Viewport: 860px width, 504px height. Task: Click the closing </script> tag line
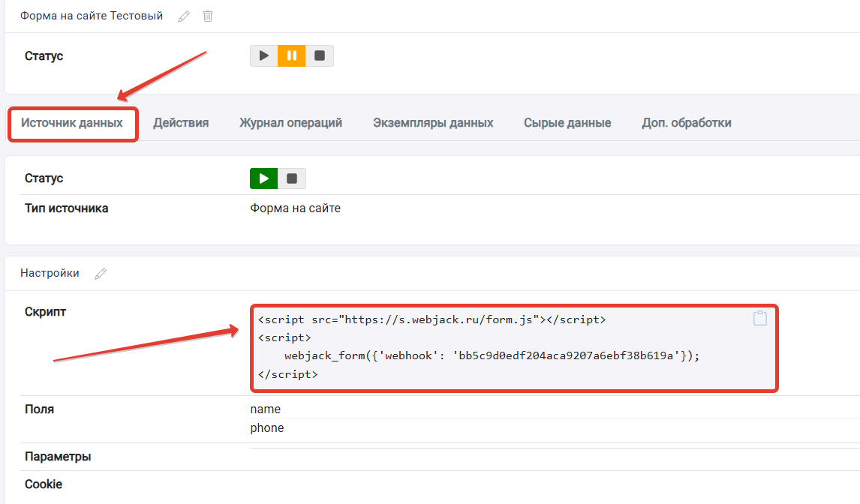(288, 374)
